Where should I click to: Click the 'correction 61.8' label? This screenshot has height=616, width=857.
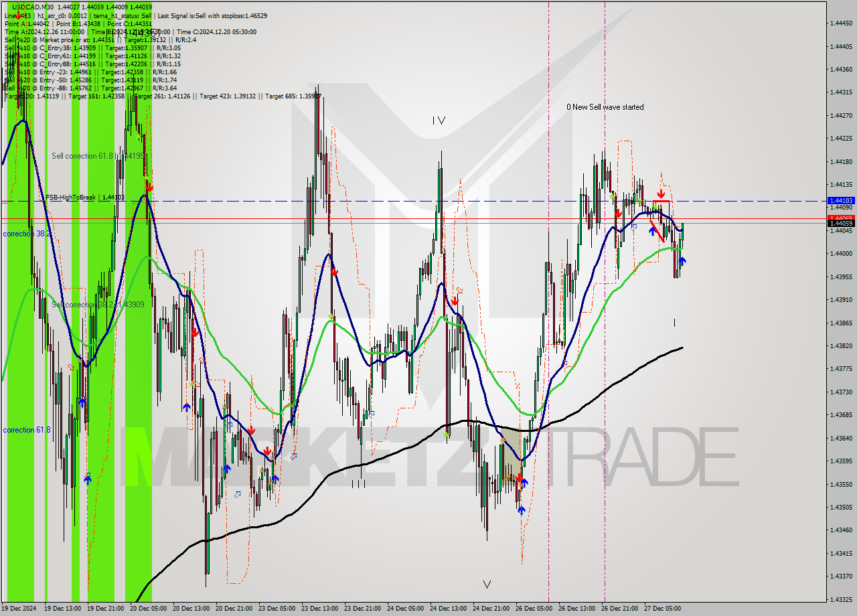pos(27,430)
